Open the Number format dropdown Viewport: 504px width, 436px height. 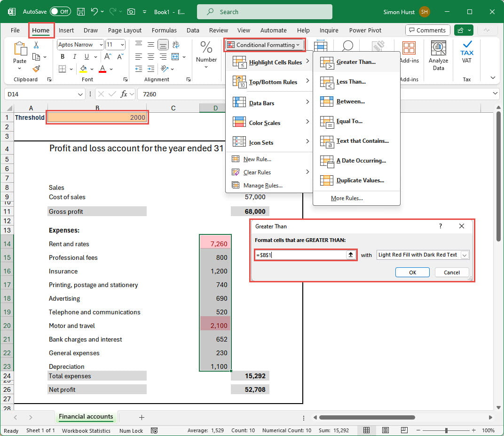[206, 67]
